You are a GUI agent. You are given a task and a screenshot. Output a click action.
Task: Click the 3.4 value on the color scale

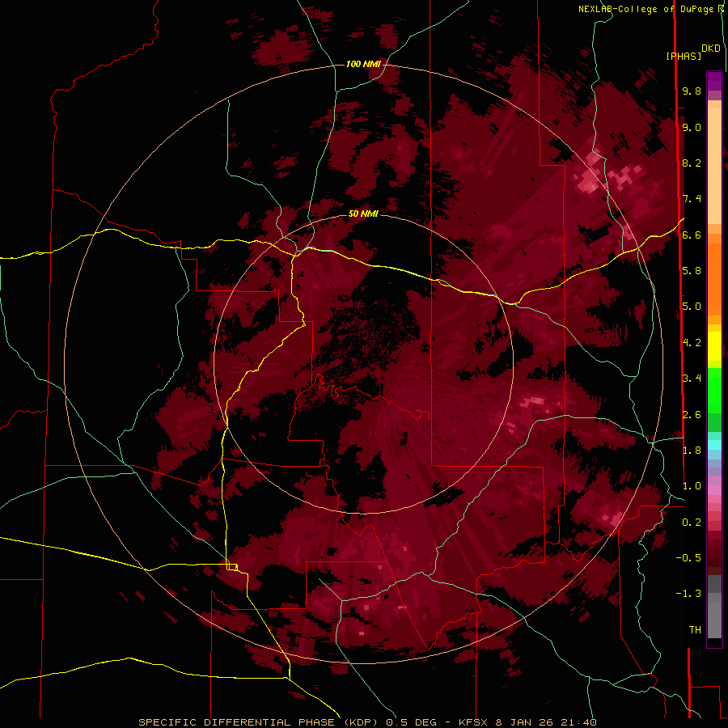click(692, 379)
